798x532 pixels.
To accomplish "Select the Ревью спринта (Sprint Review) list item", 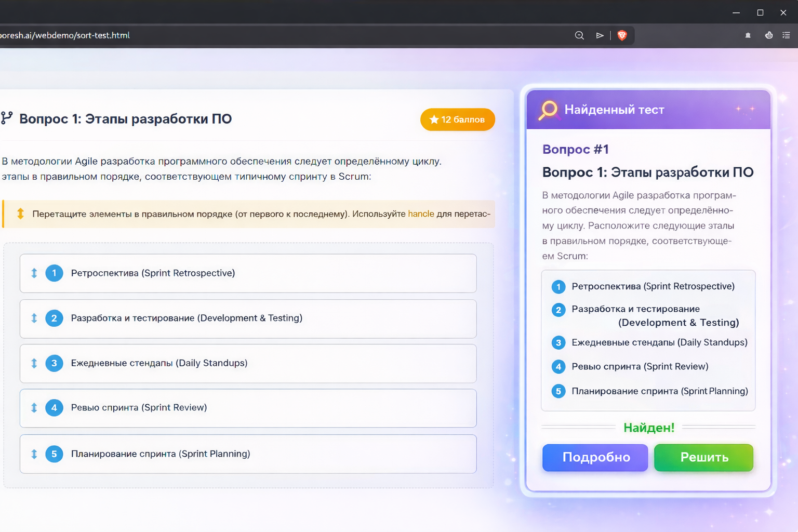I will [248, 408].
